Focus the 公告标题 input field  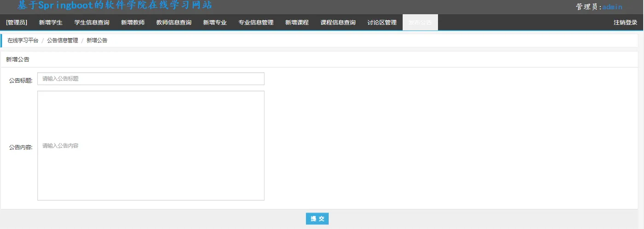coord(151,79)
